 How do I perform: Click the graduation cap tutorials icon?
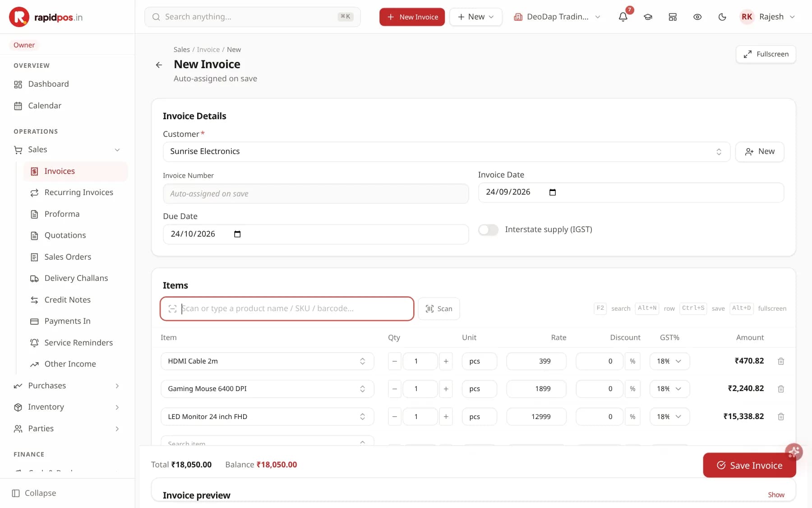(648, 17)
